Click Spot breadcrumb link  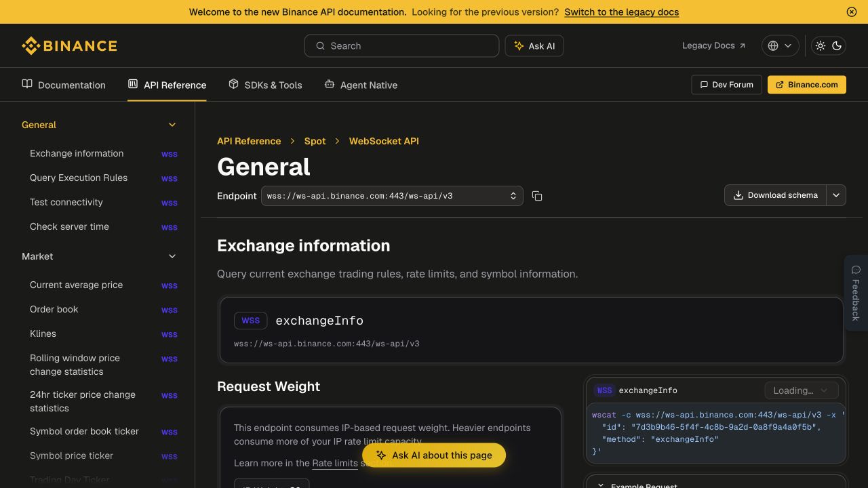click(x=315, y=141)
